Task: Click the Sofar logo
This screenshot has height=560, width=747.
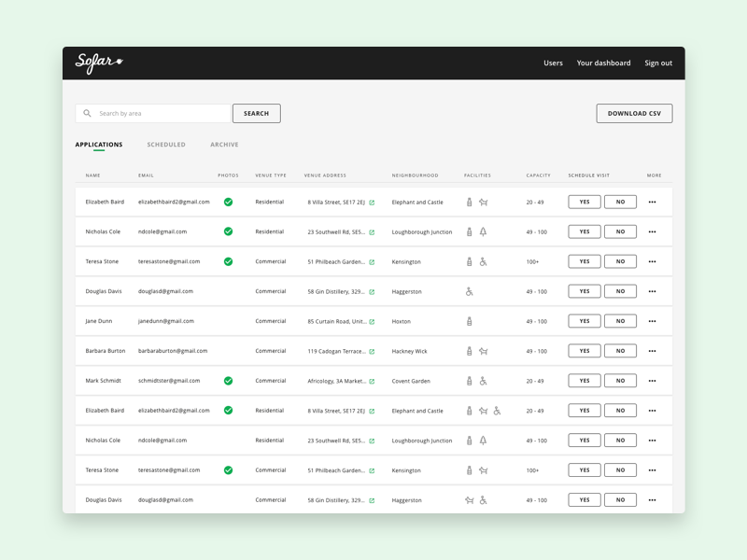Action: point(99,63)
